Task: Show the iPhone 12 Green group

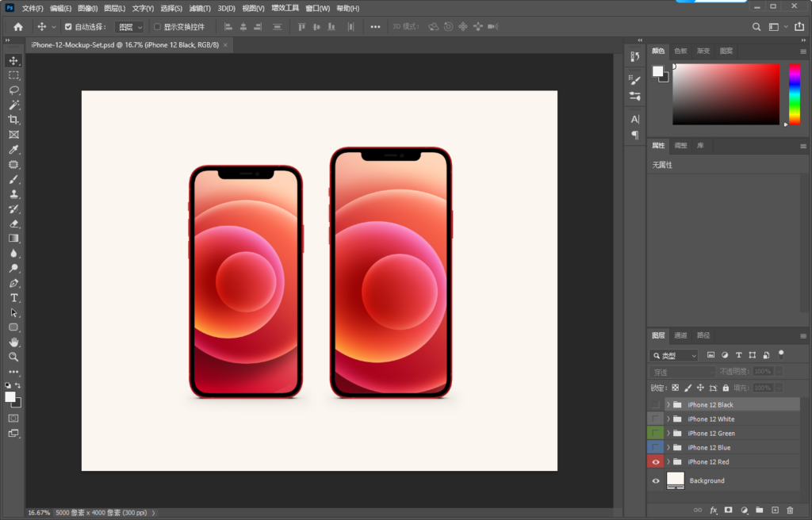Action: 656,433
